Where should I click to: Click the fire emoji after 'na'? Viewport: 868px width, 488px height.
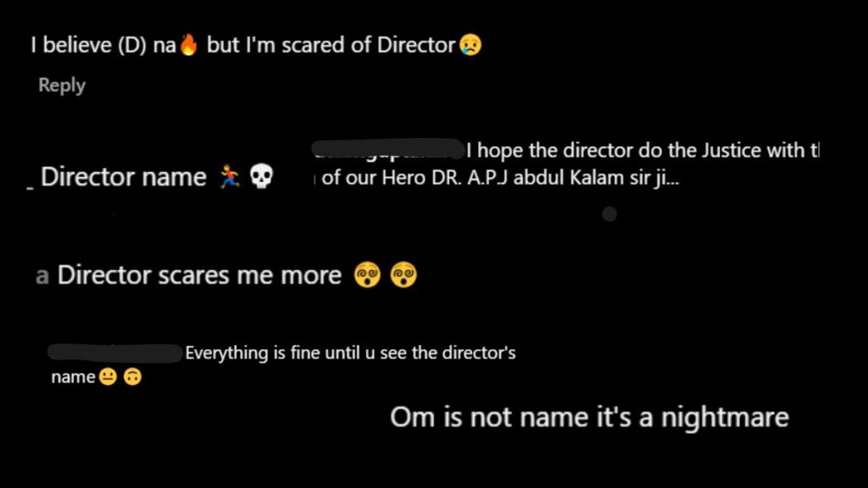pyautogui.click(x=189, y=44)
